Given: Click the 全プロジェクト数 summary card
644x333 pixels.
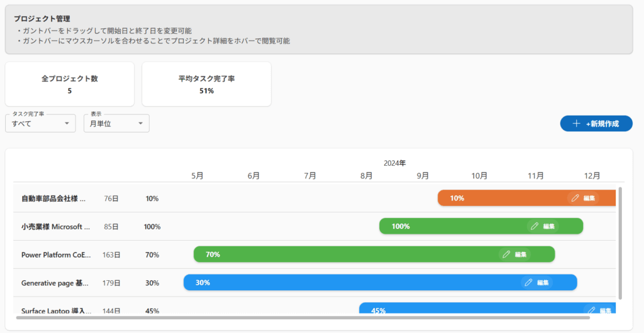Looking at the screenshot, I should coord(69,84).
